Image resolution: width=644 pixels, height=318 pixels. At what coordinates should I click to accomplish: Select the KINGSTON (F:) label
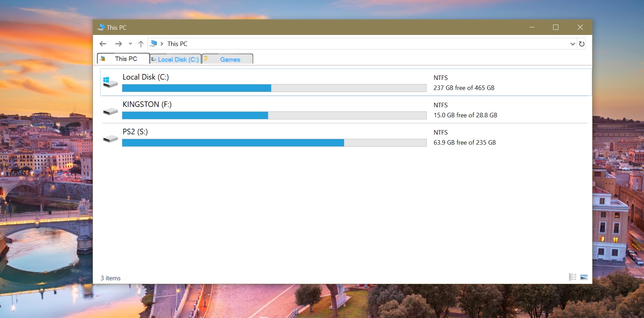[147, 105]
